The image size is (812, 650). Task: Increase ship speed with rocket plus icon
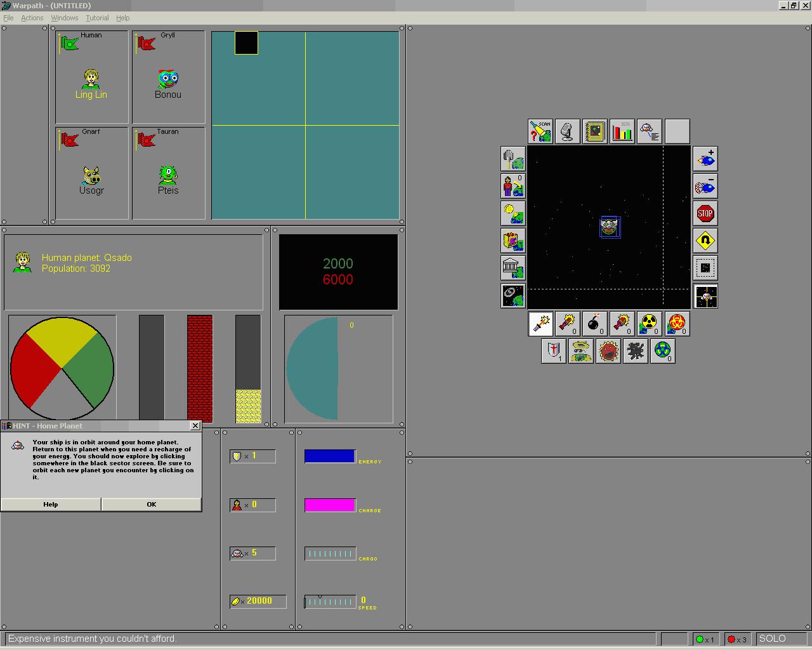click(x=705, y=159)
